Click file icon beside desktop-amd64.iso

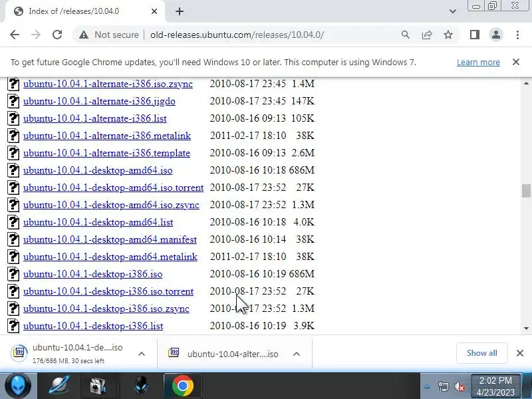coord(13,170)
